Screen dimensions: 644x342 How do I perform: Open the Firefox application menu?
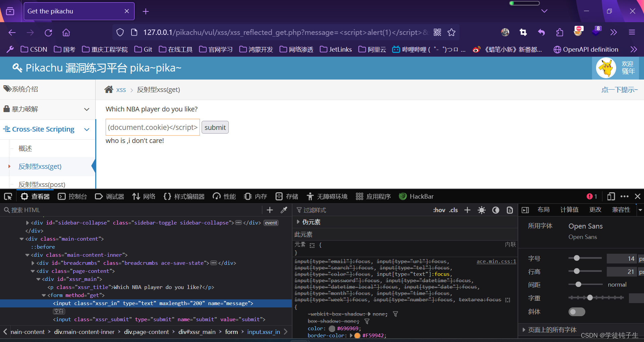coord(632,32)
